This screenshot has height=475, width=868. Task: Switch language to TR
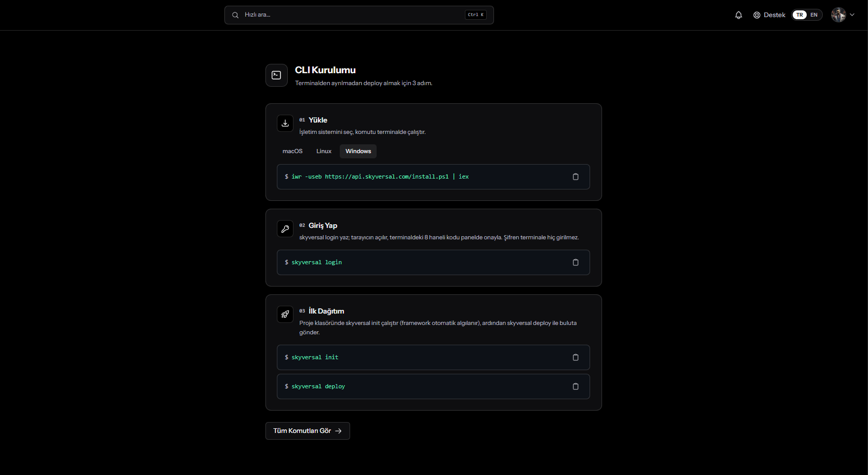tap(799, 15)
